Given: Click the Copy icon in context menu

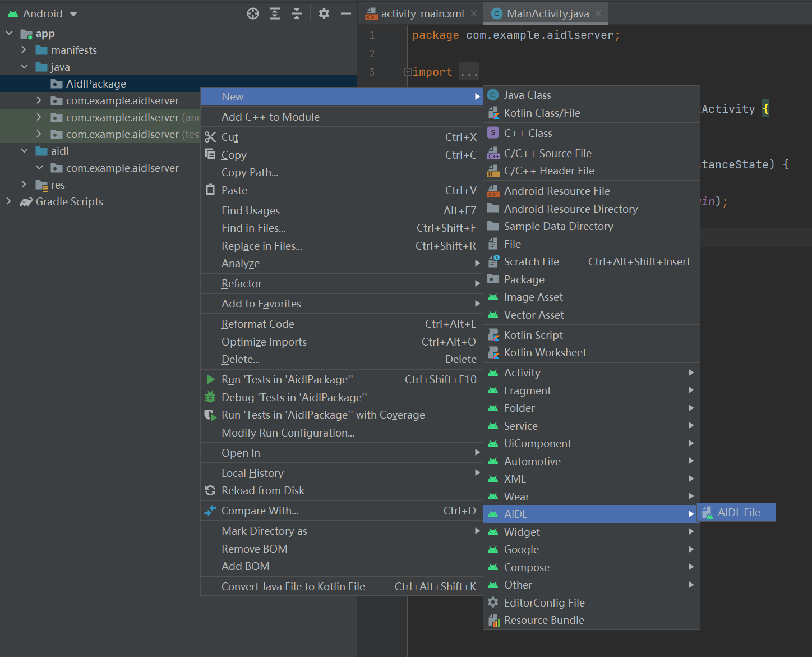Looking at the screenshot, I should click(x=210, y=154).
